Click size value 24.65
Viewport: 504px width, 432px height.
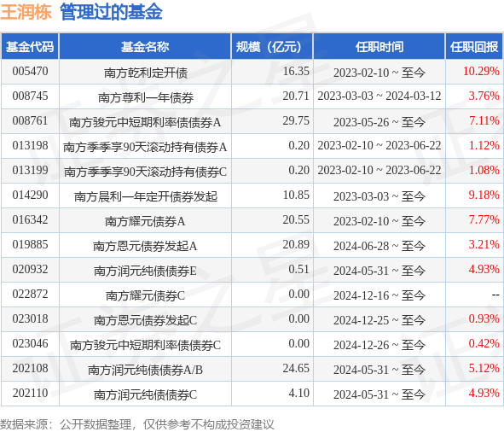pos(296,369)
